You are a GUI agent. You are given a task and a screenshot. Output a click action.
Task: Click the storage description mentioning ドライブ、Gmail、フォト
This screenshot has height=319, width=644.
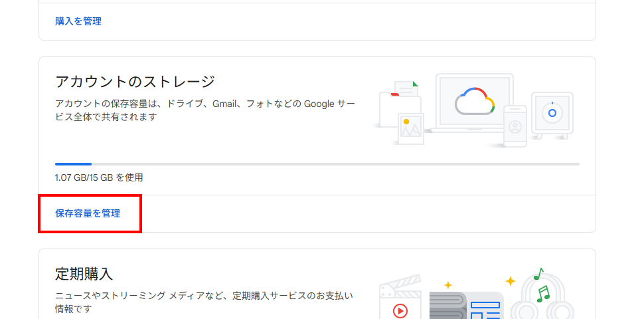coord(205,110)
